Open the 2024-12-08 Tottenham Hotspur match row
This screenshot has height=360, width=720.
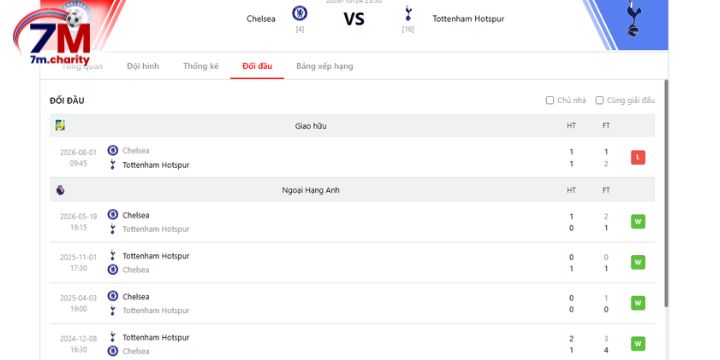pos(352,343)
